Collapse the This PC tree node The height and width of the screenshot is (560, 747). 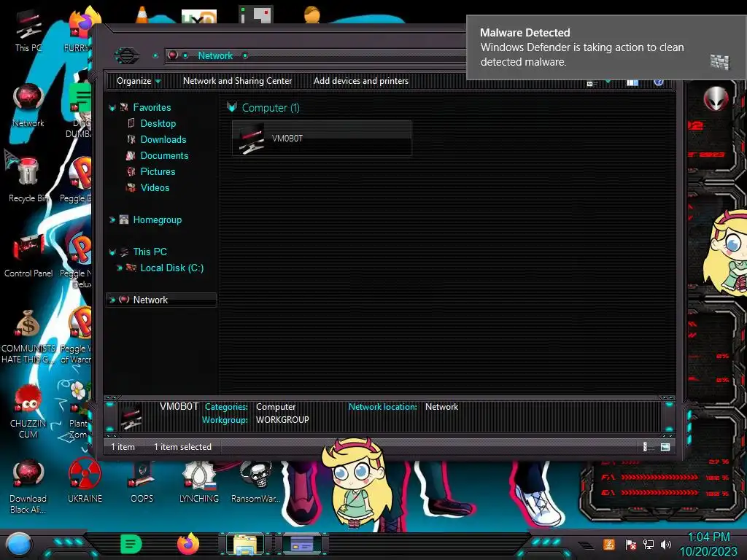click(112, 252)
